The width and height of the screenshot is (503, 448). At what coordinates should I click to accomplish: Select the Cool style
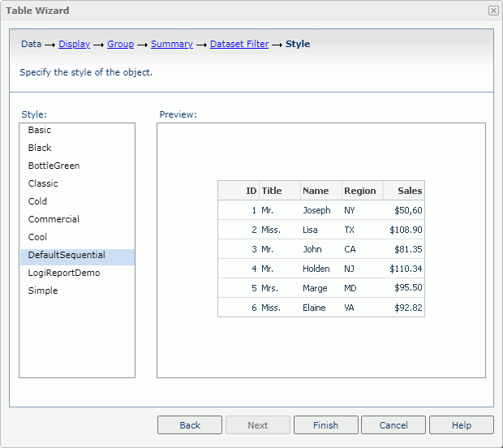coord(38,237)
